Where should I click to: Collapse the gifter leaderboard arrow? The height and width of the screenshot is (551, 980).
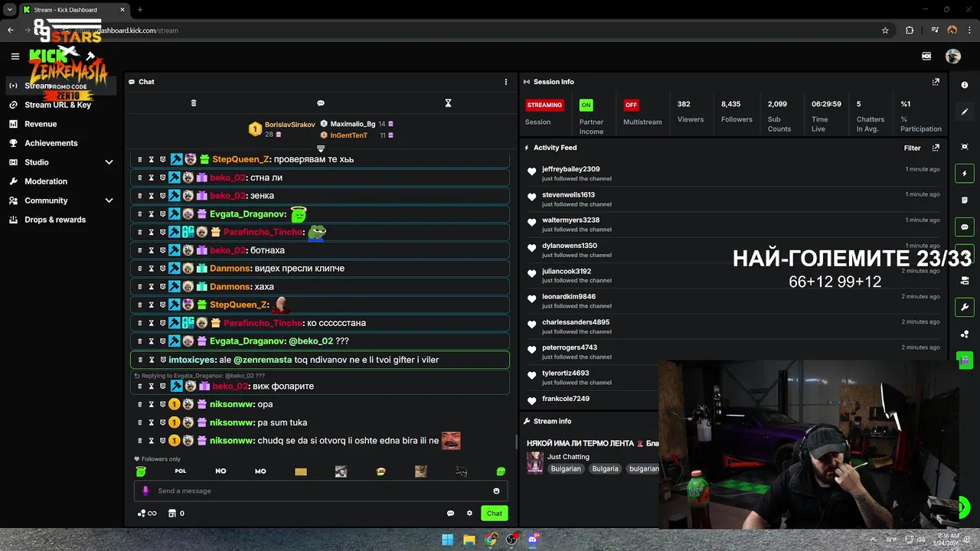[x=321, y=148]
